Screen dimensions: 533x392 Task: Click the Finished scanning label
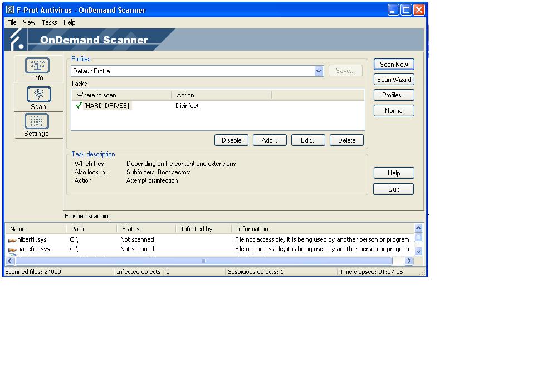pos(88,216)
